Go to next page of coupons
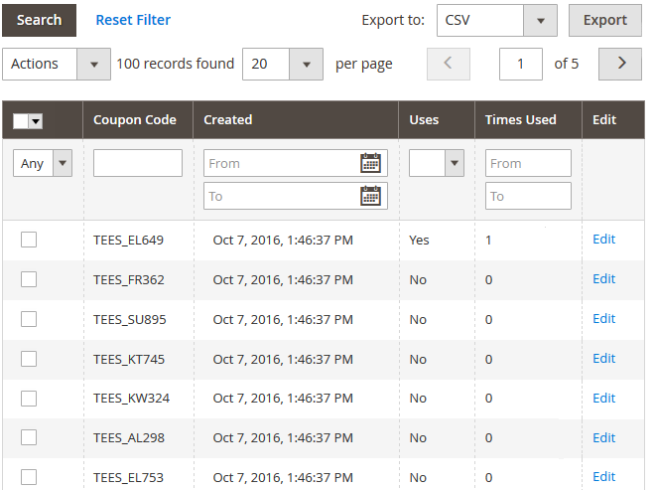The image size is (655, 490). [620, 64]
